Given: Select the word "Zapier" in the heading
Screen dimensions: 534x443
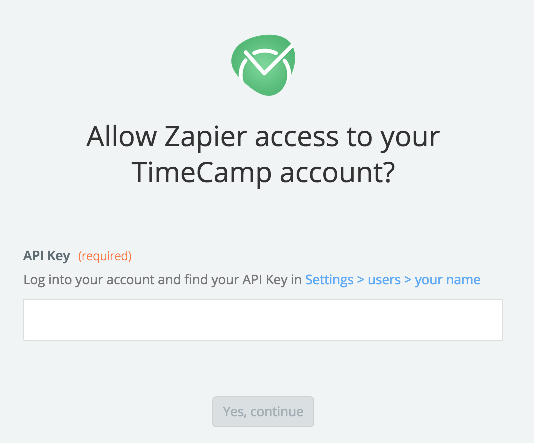Looking at the screenshot, I should [205, 137].
